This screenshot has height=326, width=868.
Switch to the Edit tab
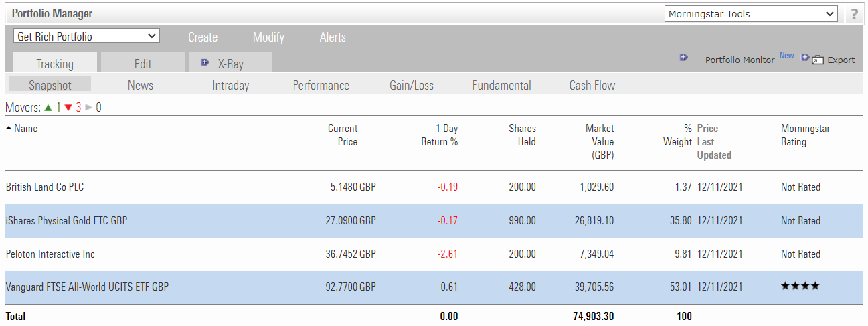pyautogui.click(x=143, y=64)
